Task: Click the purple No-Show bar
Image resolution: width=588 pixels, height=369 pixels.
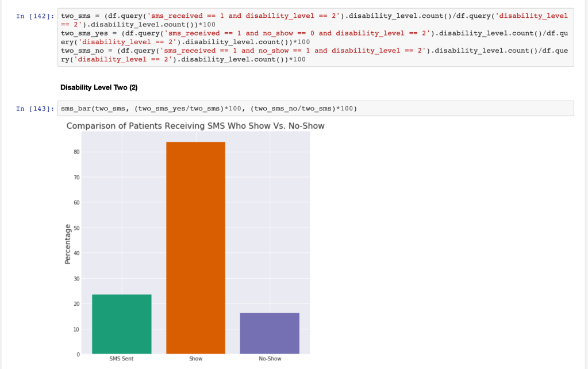Action: (x=270, y=333)
